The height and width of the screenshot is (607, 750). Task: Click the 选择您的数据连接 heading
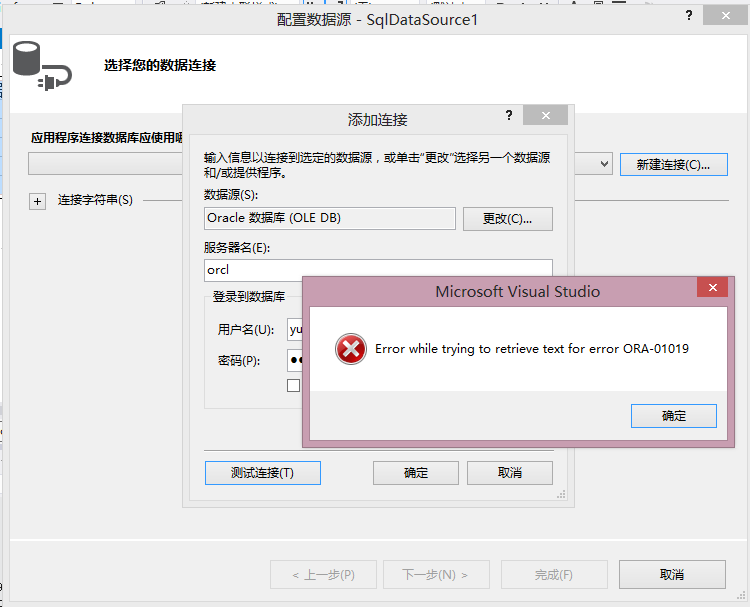pos(160,66)
